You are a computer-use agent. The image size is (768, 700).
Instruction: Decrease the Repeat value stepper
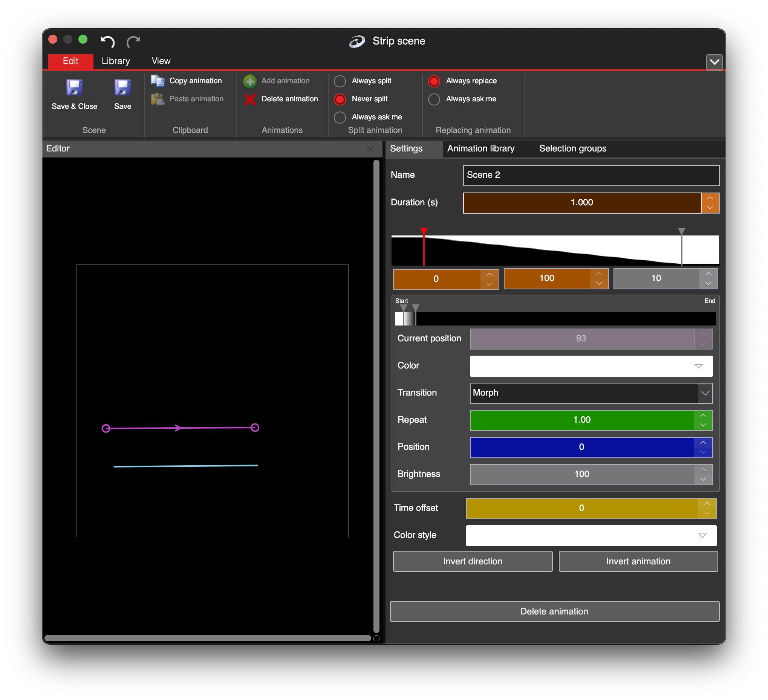703,425
